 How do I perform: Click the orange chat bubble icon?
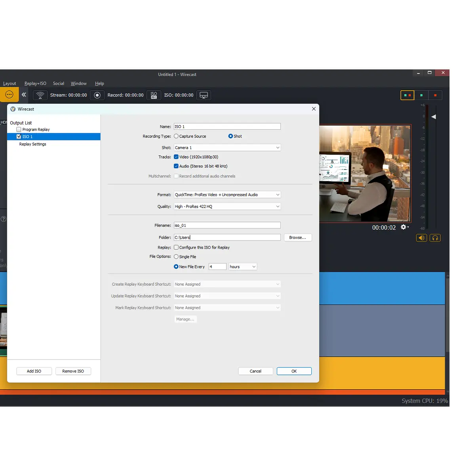coord(9,95)
